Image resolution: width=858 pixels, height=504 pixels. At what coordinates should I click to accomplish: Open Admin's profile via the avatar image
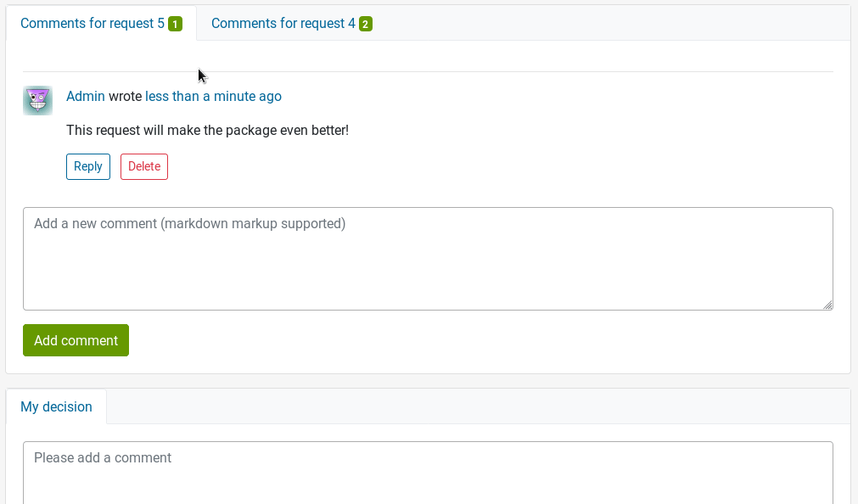[x=36, y=100]
